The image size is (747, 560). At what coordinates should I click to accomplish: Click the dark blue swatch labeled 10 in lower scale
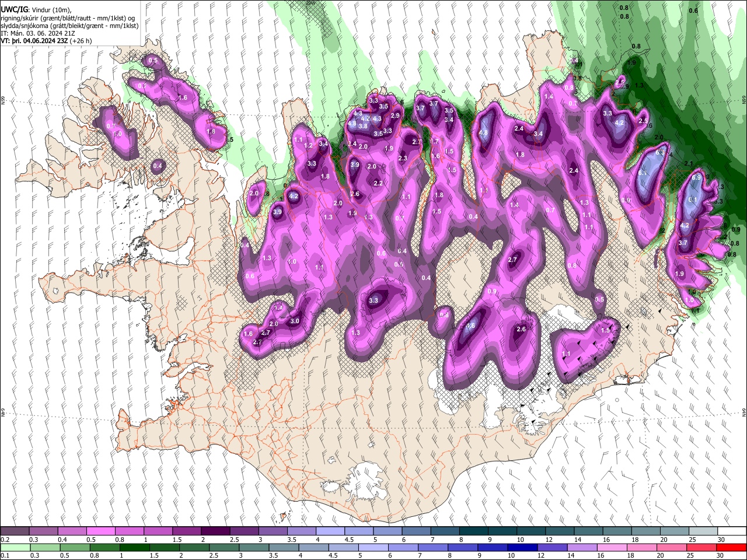522,547
